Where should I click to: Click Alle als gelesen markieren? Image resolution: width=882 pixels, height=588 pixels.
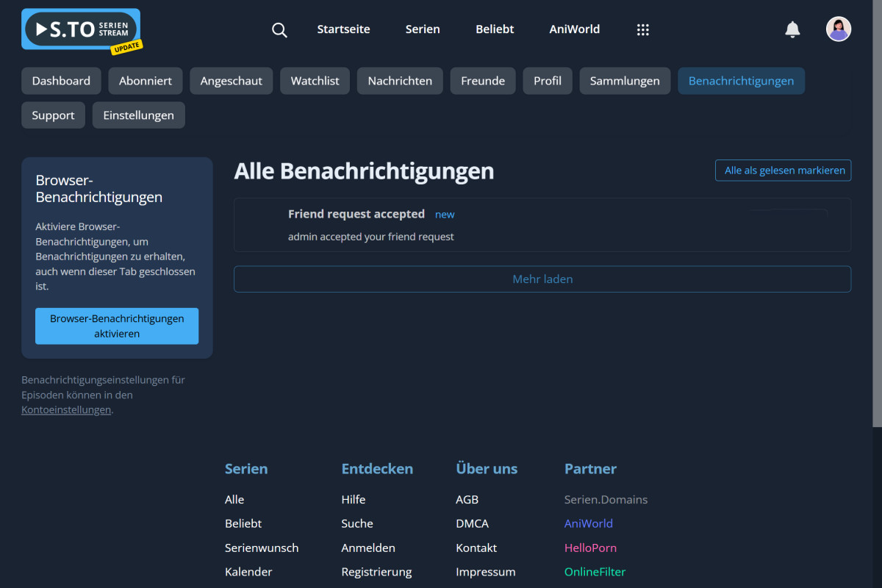(783, 170)
